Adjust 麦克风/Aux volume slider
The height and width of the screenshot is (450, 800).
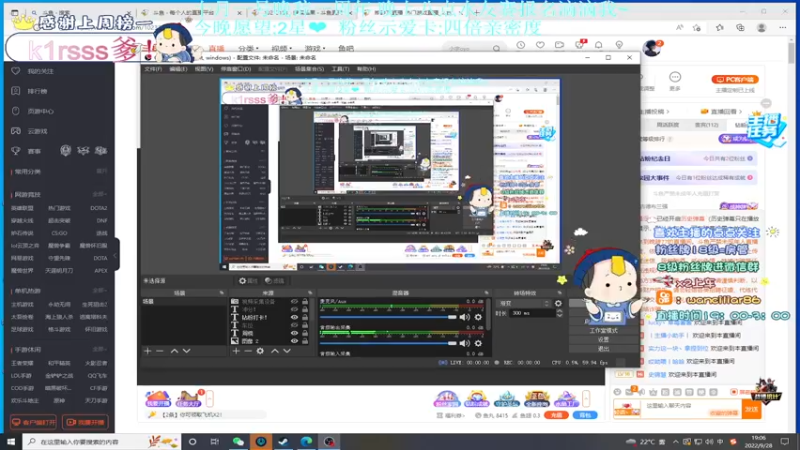(x=388, y=317)
